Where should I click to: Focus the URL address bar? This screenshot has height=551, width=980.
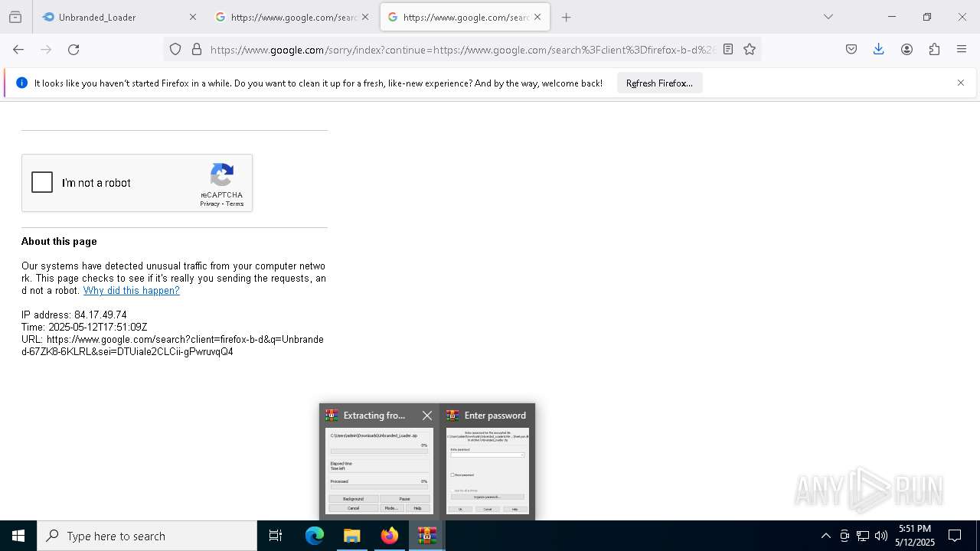463,50
